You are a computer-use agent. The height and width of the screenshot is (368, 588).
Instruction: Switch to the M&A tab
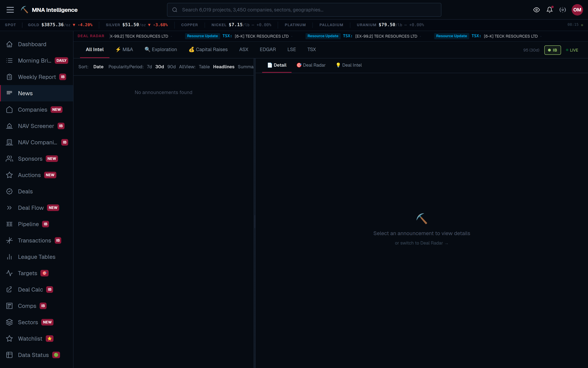[124, 49]
